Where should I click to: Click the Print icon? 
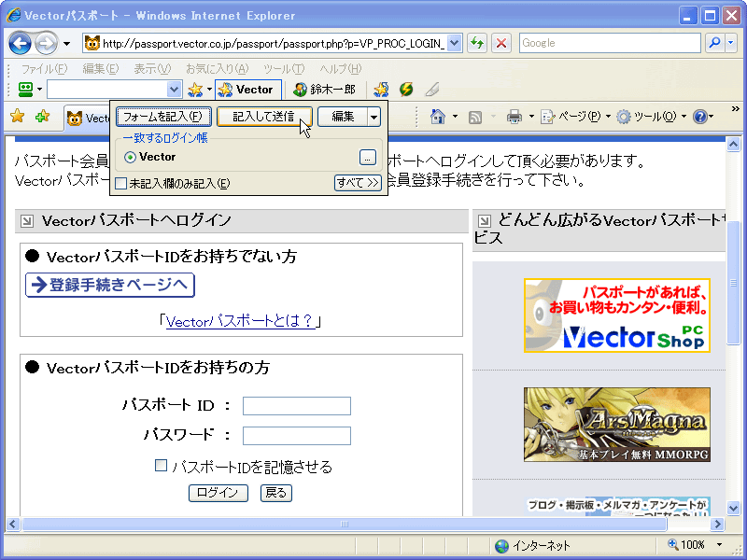click(514, 117)
